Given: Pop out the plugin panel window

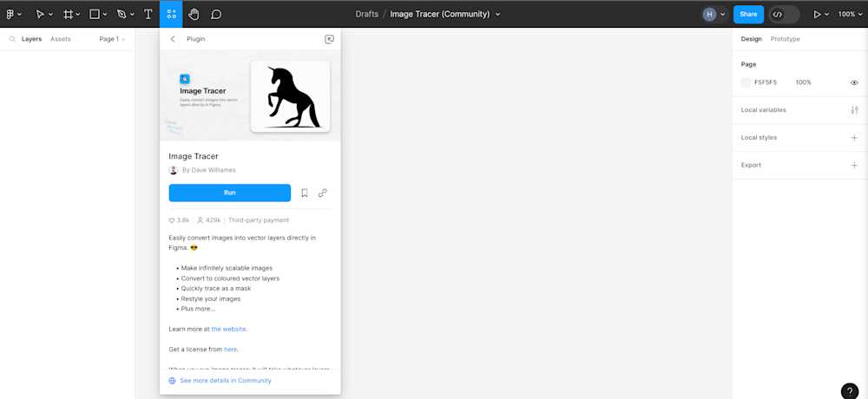Looking at the screenshot, I should [329, 39].
